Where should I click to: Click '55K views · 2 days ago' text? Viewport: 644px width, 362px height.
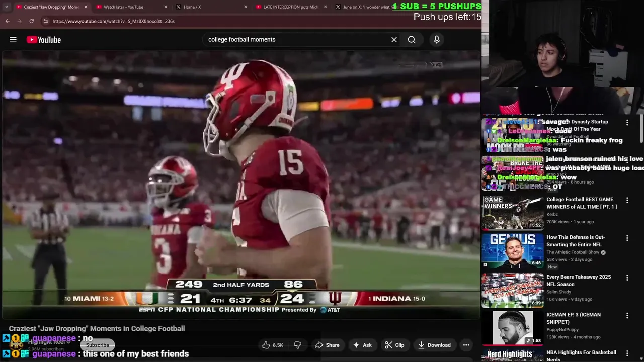click(x=569, y=259)
